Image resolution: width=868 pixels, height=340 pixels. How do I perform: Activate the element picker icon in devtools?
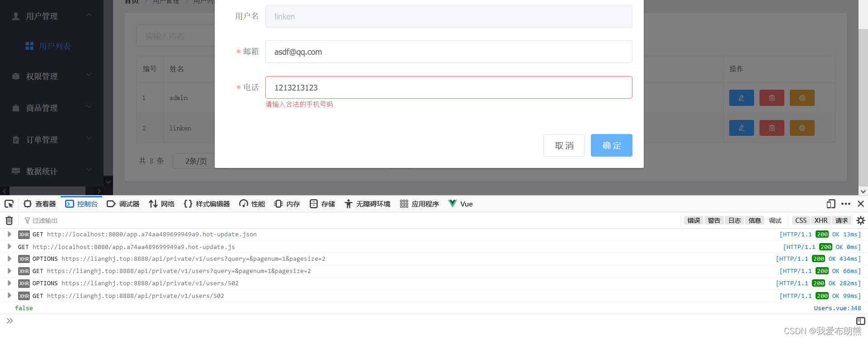9,204
